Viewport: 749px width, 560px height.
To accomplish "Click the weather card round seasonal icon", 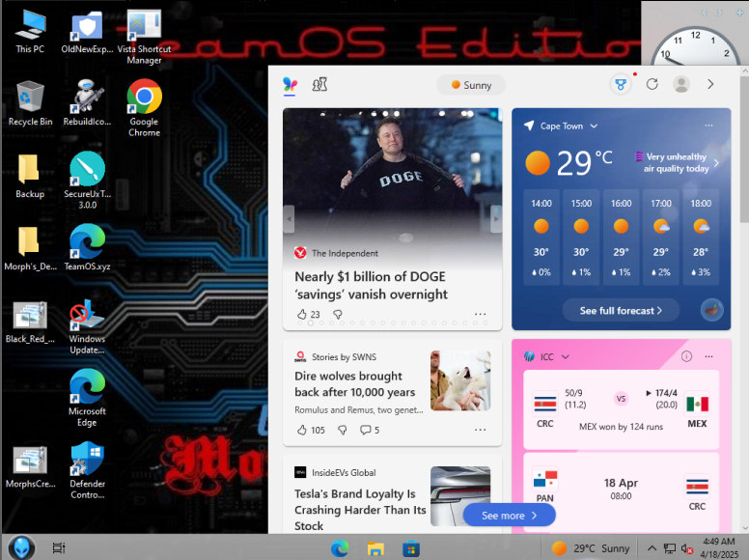I will tap(711, 311).
